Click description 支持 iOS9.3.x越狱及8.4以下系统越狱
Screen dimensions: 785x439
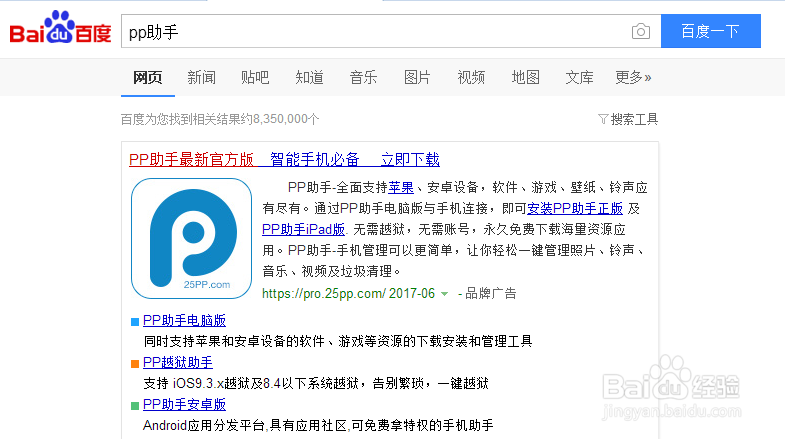click(x=251, y=383)
